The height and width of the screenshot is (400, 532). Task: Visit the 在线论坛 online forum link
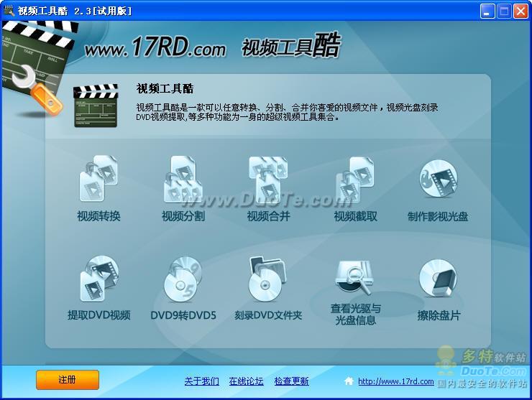click(x=246, y=381)
